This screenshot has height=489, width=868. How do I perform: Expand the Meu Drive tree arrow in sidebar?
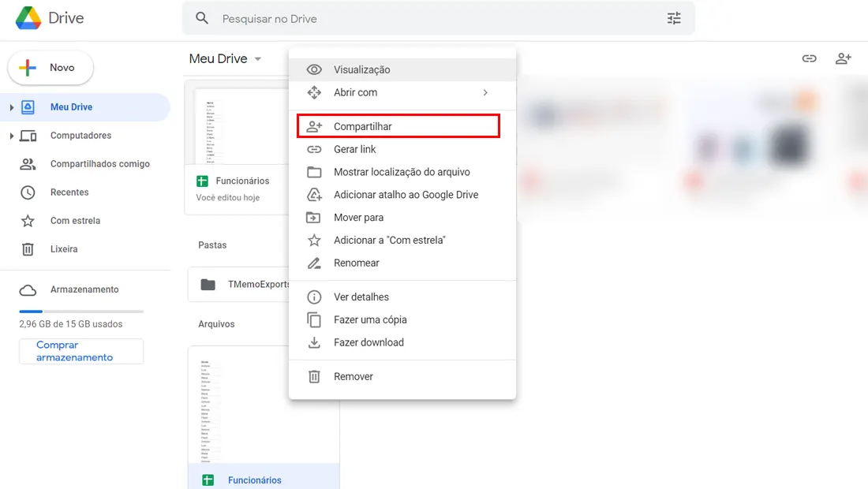click(12, 107)
